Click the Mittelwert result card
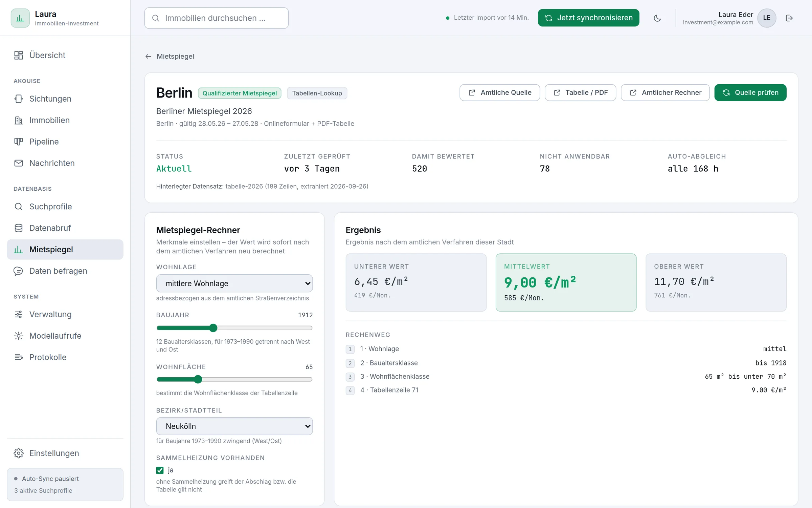812x508 pixels. tap(566, 282)
